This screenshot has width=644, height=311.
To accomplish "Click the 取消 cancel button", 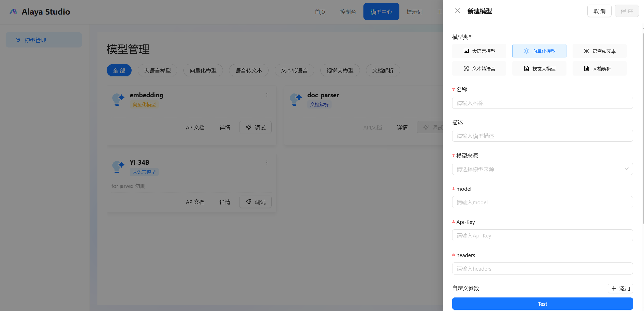I will coord(599,11).
